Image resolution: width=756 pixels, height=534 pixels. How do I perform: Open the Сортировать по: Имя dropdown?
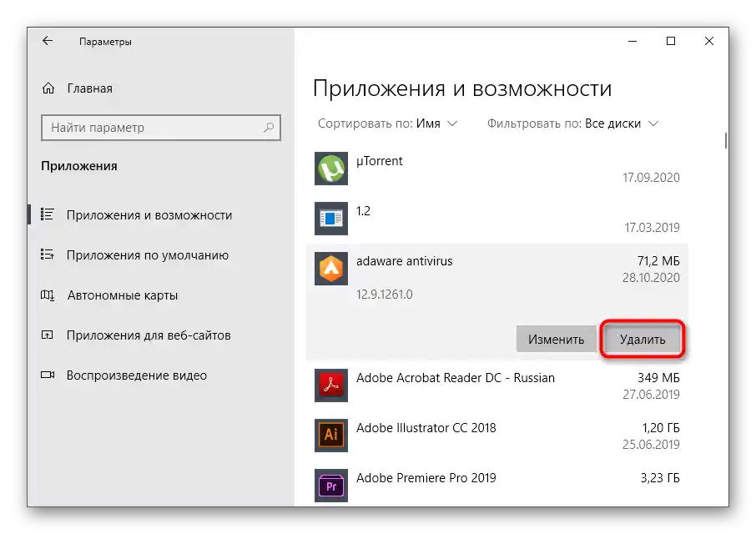387,123
